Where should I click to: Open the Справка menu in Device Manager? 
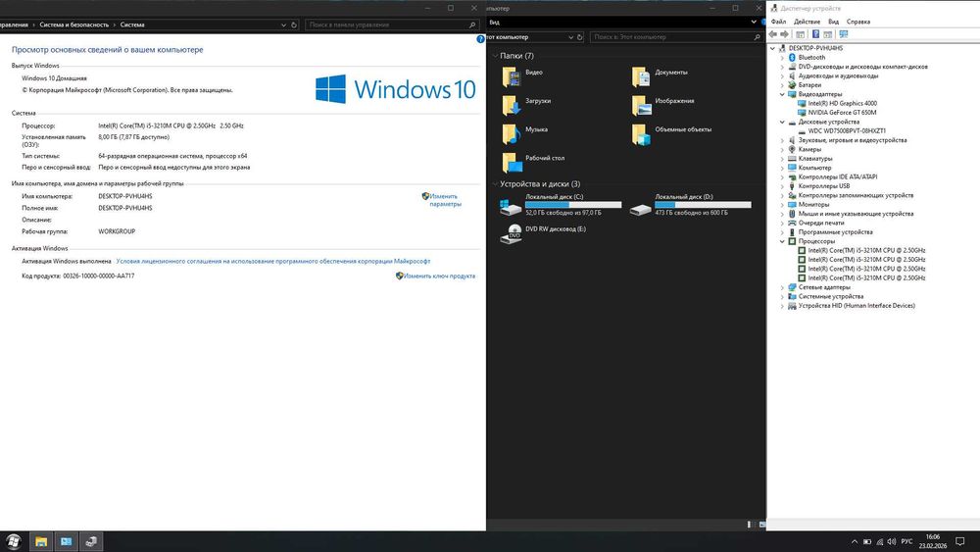click(x=858, y=22)
